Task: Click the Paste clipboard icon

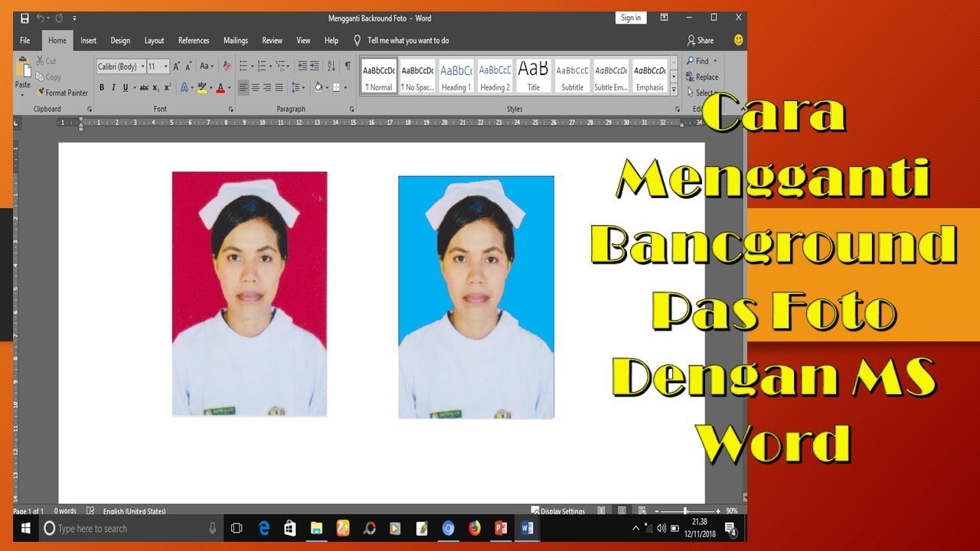Action: pyautogui.click(x=23, y=68)
